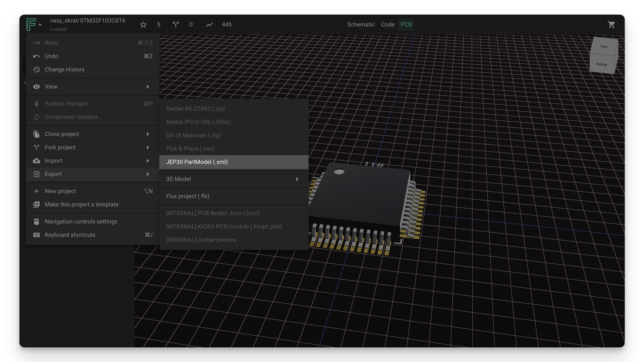644x362 pixels.
Task: Expand the 3D Model submenu arrow
Action: [x=297, y=179]
